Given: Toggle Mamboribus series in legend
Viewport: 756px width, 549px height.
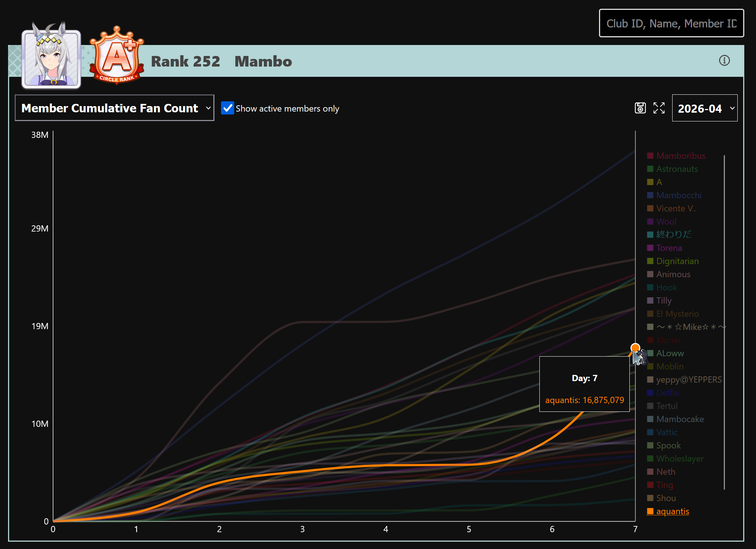Looking at the screenshot, I should [x=680, y=156].
